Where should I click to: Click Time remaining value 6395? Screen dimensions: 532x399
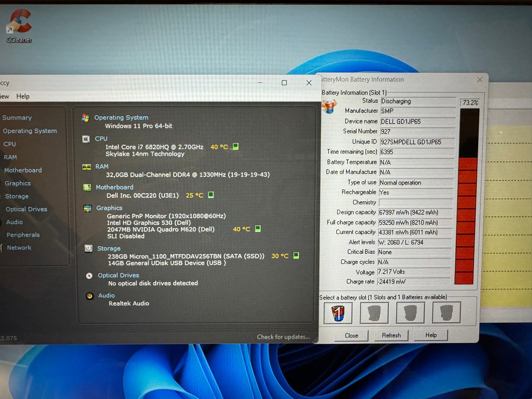pyautogui.click(x=417, y=152)
